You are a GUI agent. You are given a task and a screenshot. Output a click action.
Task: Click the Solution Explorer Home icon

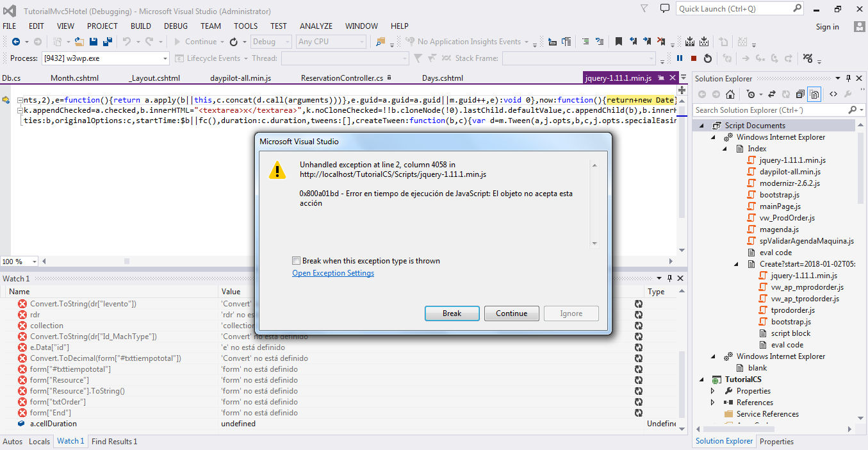[730, 94]
